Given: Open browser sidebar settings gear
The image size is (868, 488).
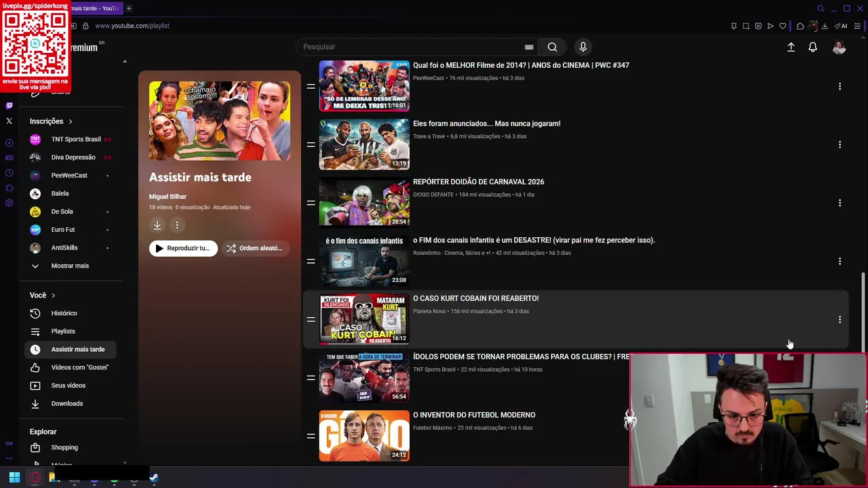Looking at the screenshot, I should pyautogui.click(x=9, y=203).
